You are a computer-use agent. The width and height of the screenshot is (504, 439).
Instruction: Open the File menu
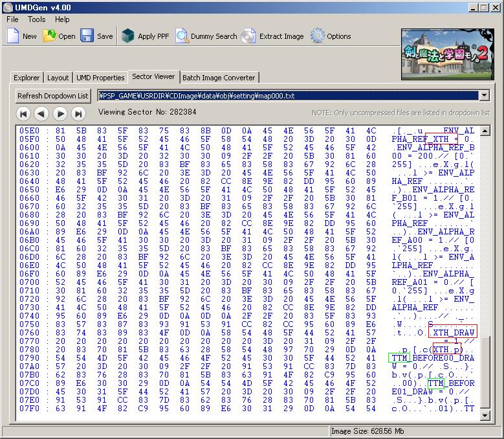pyautogui.click(x=12, y=19)
